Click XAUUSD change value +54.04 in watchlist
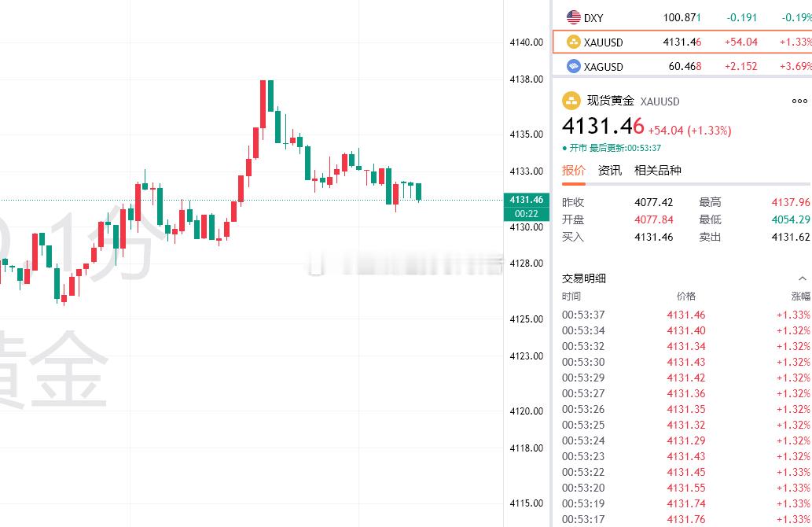 pos(741,42)
